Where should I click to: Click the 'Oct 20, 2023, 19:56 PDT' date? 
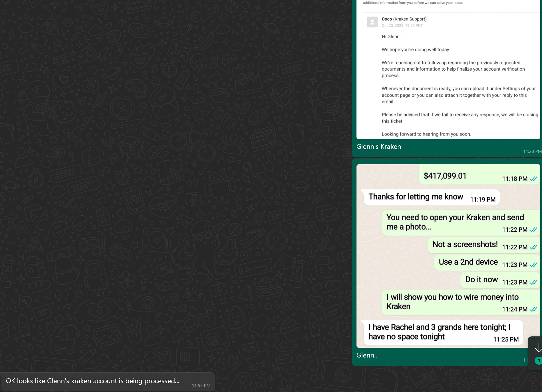402,26
